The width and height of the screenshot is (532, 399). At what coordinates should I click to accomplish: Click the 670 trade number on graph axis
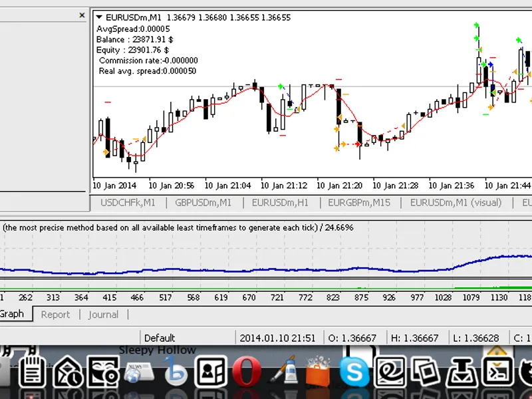[x=249, y=297]
